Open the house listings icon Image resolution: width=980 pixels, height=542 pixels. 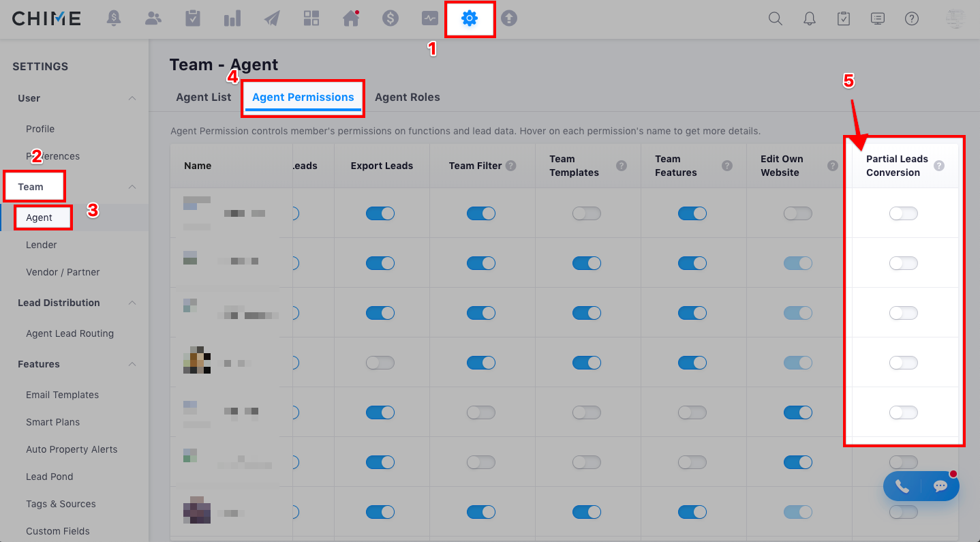tap(351, 18)
